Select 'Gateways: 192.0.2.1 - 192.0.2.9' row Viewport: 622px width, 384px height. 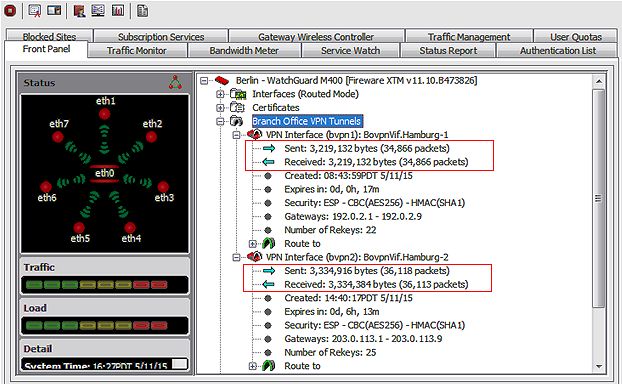point(353,217)
